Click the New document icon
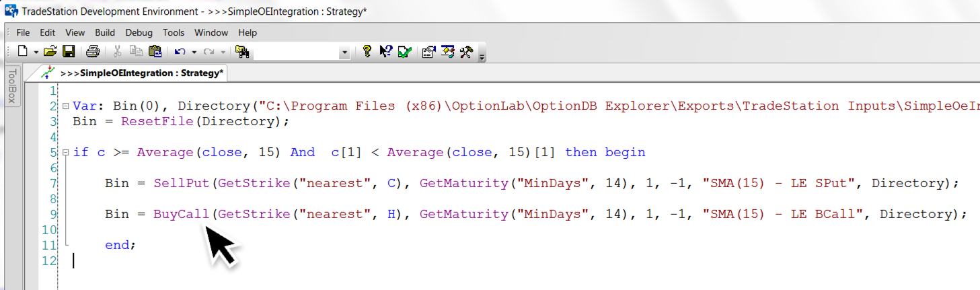 pyautogui.click(x=22, y=52)
